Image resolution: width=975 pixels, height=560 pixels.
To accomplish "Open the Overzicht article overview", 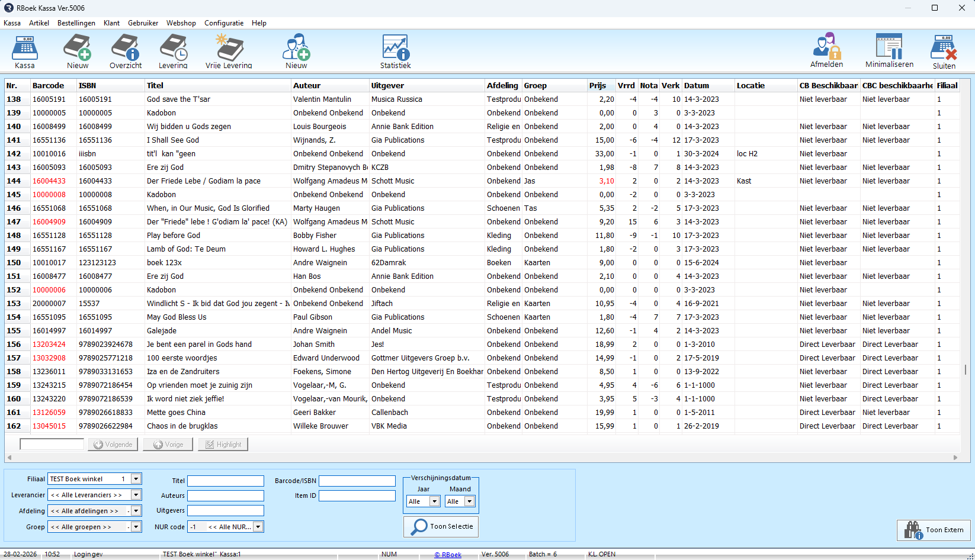I will click(126, 52).
